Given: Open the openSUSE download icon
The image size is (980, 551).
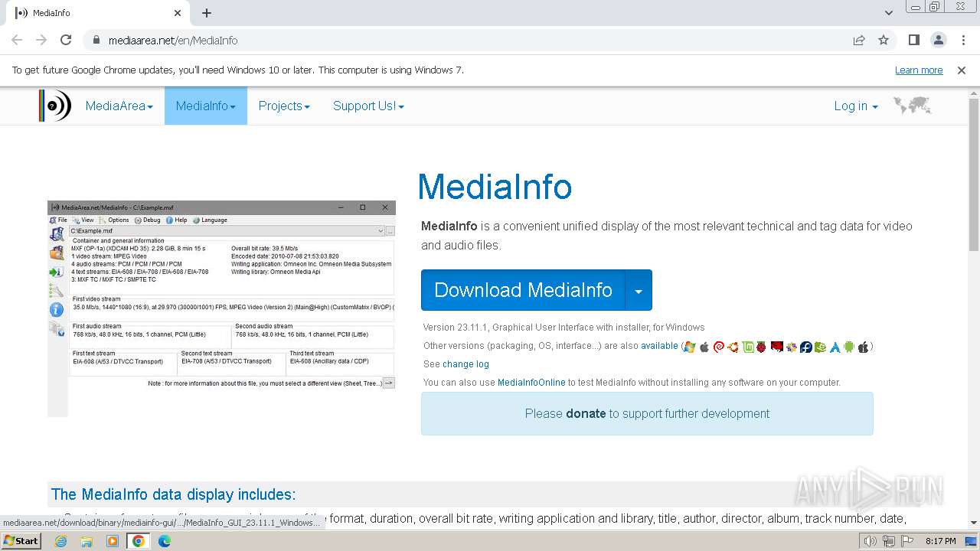Looking at the screenshot, I should [820, 347].
